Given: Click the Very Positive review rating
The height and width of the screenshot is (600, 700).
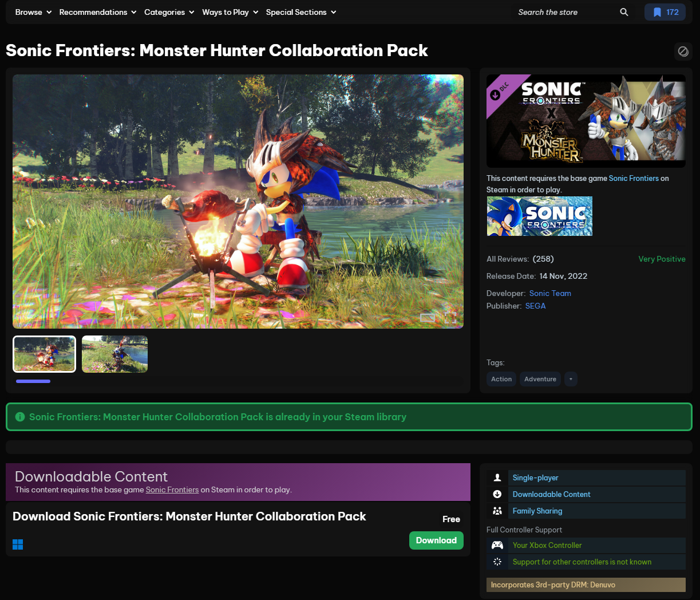Looking at the screenshot, I should click(662, 259).
